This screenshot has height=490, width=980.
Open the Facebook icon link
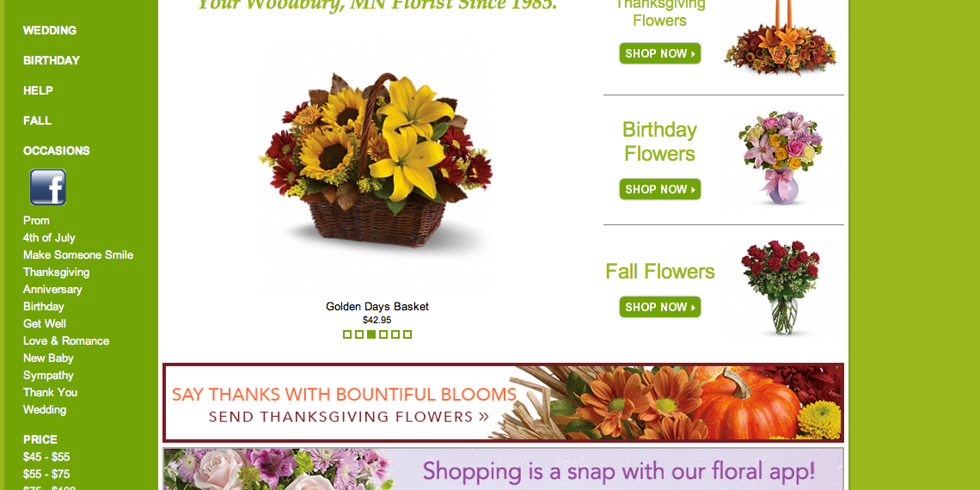click(x=48, y=187)
